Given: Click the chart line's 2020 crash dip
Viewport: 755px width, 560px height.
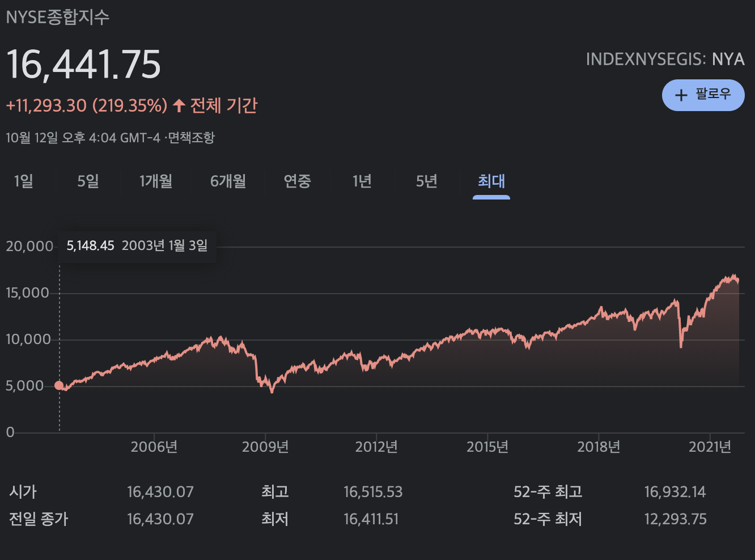Looking at the screenshot, I should pyautogui.click(x=681, y=346).
